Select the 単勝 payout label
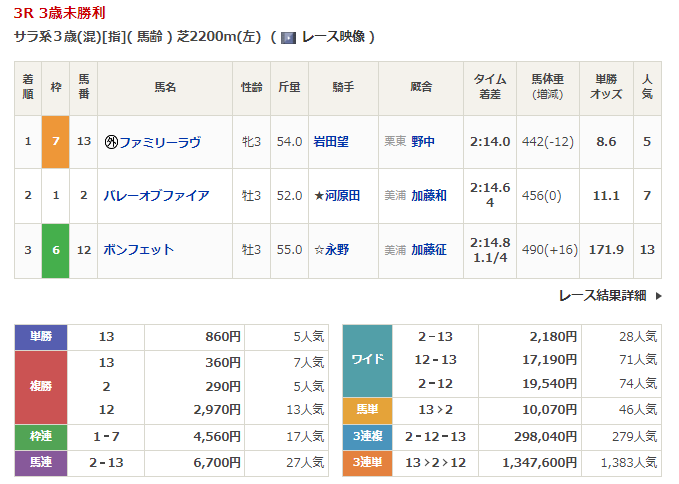The height and width of the screenshot is (484, 679). click(41, 337)
